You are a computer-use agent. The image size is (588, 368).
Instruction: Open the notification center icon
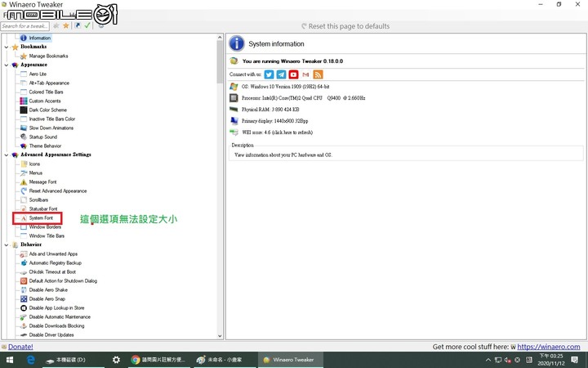[x=574, y=360]
